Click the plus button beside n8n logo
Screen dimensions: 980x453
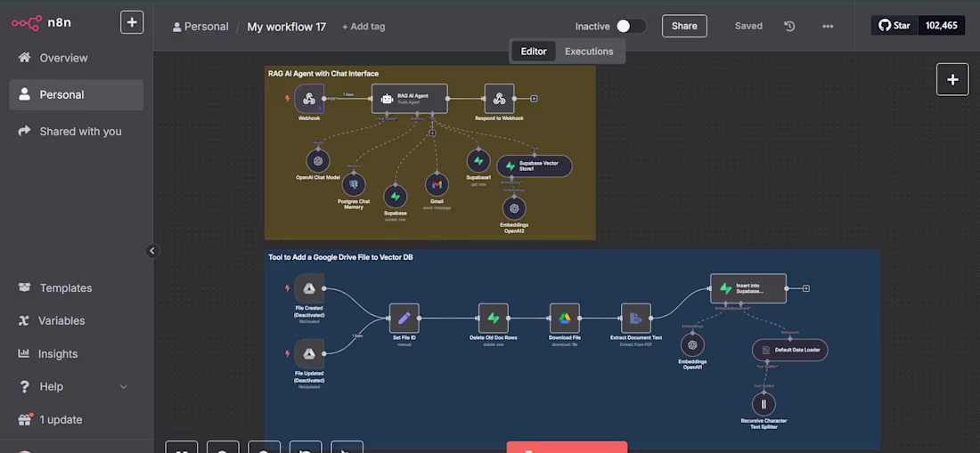coord(132,22)
